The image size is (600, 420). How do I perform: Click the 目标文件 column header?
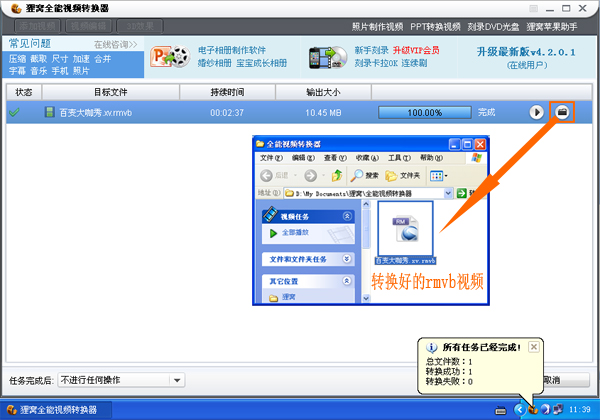point(111,92)
